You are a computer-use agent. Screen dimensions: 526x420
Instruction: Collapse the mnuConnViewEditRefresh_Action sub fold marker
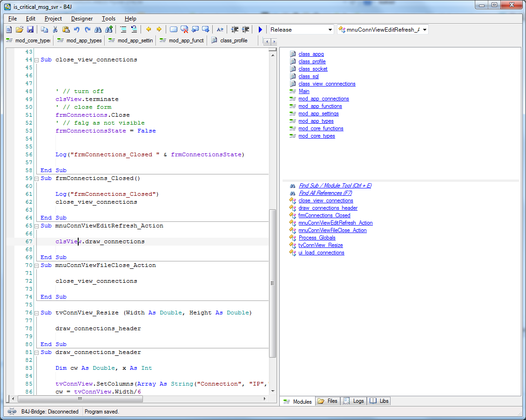click(36, 226)
